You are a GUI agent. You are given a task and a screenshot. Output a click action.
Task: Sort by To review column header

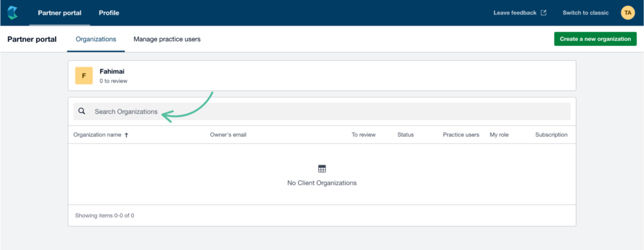tap(364, 134)
